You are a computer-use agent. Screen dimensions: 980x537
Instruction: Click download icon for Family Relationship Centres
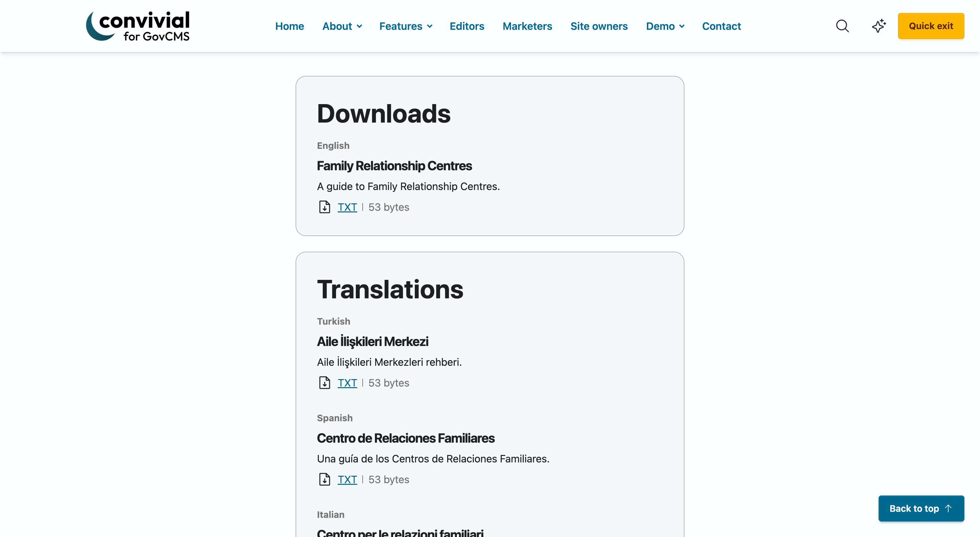324,207
